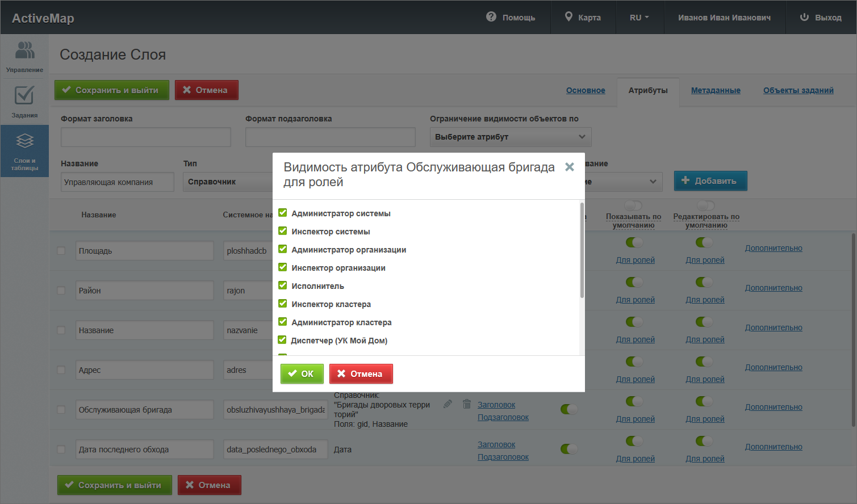Click the Выход power icon

tap(804, 17)
